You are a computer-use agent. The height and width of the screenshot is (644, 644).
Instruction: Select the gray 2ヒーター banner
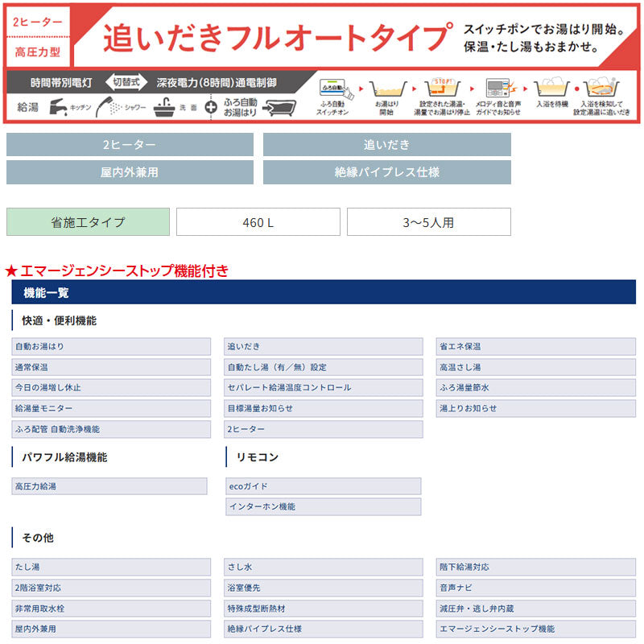pyautogui.click(x=130, y=144)
